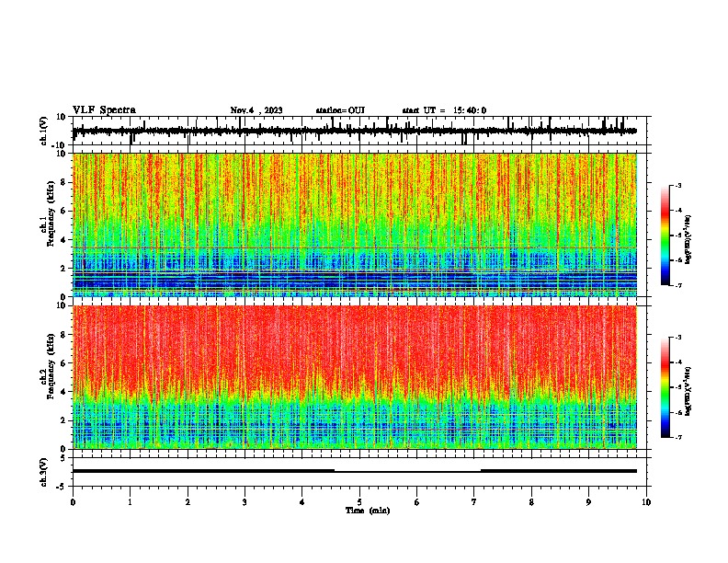The width and height of the screenshot is (728, 563).
Task: Click the 'Time (min)' axis label
Action: point(368,511)
